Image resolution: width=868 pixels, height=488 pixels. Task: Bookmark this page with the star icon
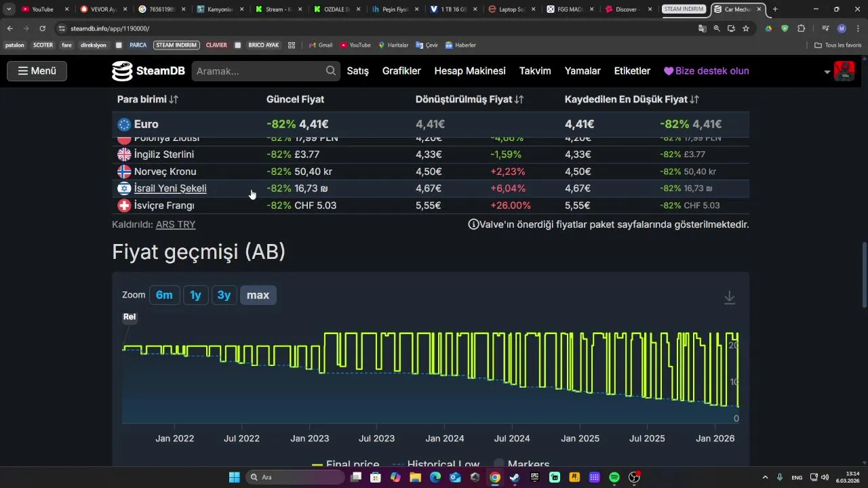coord(746,28)
